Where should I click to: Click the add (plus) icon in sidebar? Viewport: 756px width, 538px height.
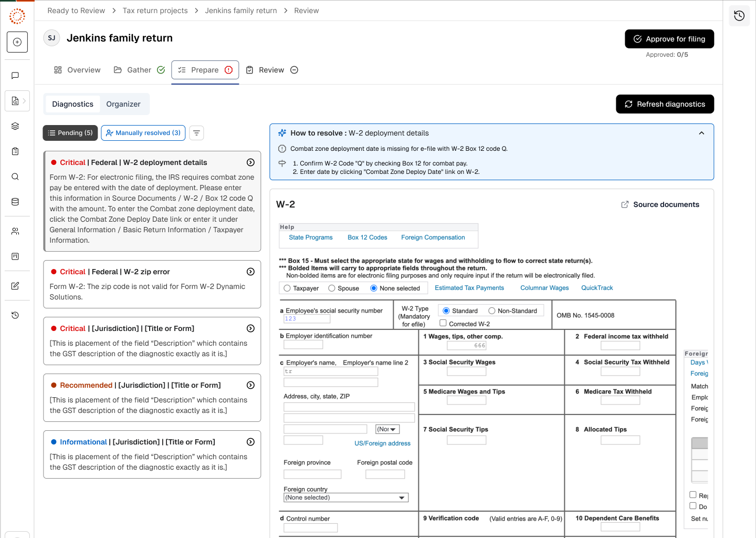click(x=17, y=42)
